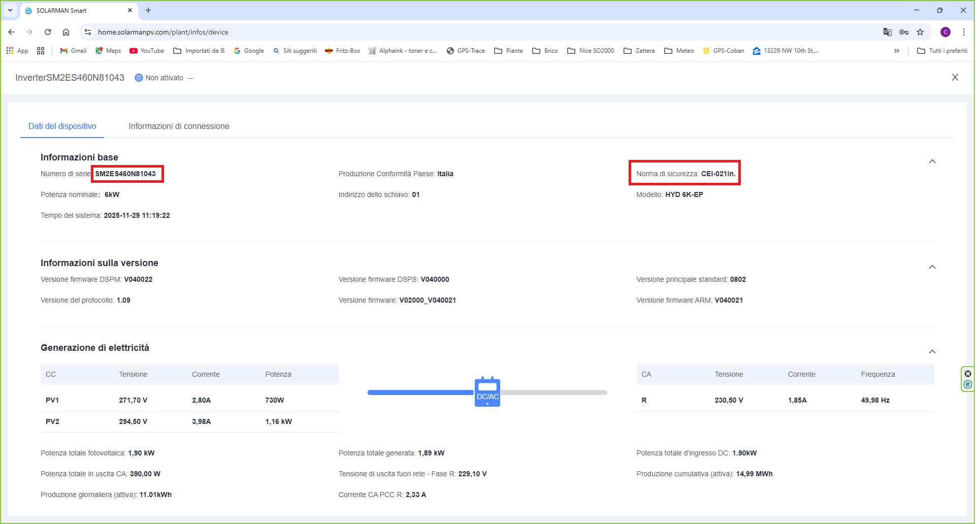This screenshot has height=524, width=980.
Task: Open the Gmail bookmark
Action: pos(73,51)
